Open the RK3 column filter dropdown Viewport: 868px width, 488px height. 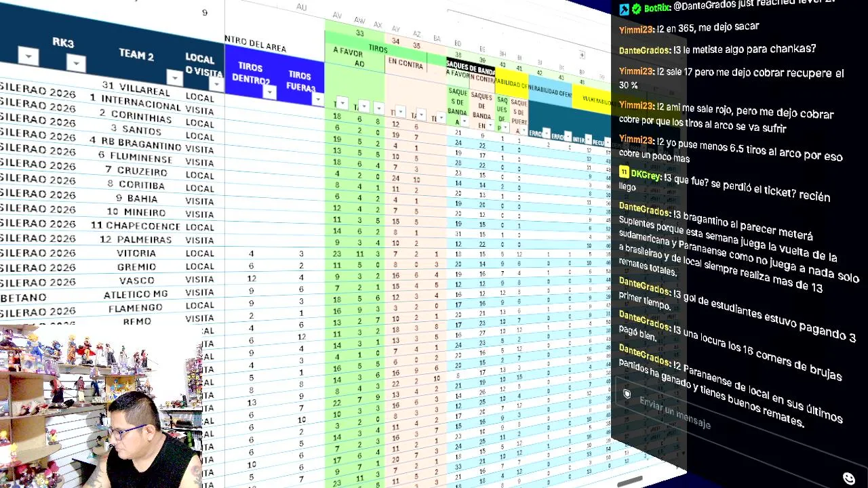(76, 64)
